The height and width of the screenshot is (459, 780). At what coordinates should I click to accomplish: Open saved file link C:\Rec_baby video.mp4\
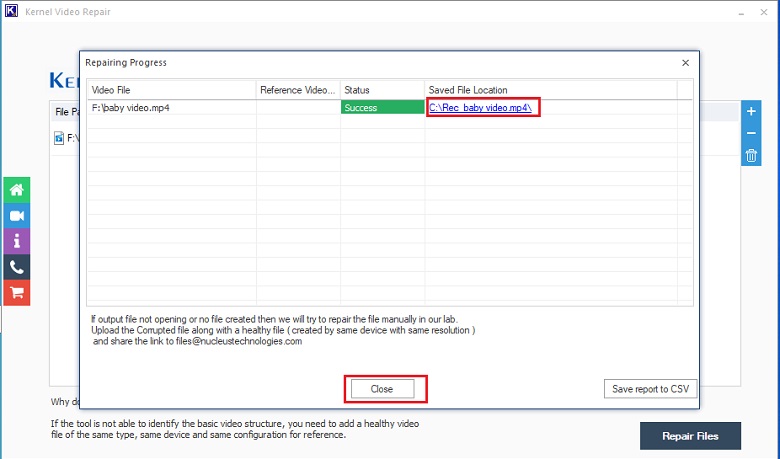[481, 107]
